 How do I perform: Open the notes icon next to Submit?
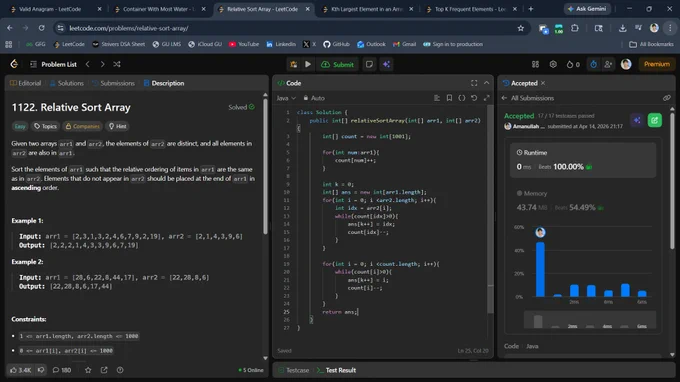[x=369, y=64]
